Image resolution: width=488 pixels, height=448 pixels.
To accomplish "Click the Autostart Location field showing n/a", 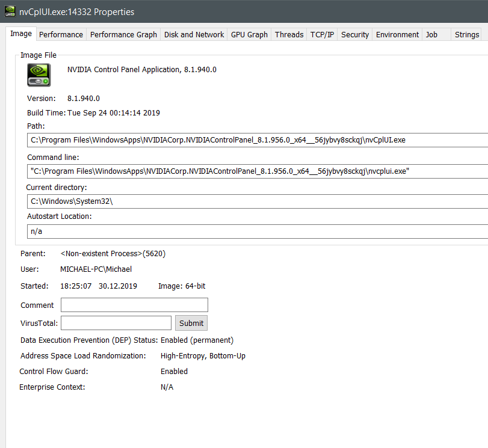I will (x=258, y=232).
